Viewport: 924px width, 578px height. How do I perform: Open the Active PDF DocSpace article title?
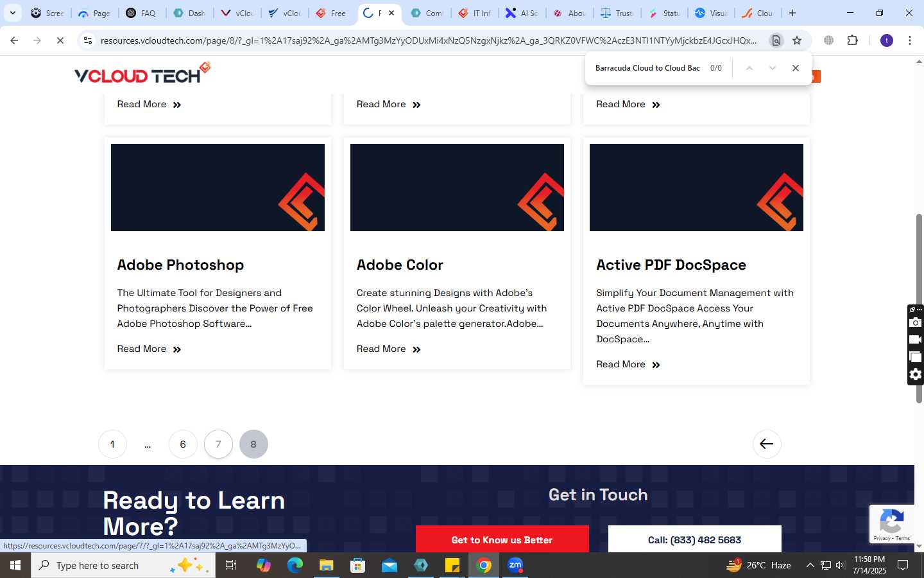coord(671,265)
